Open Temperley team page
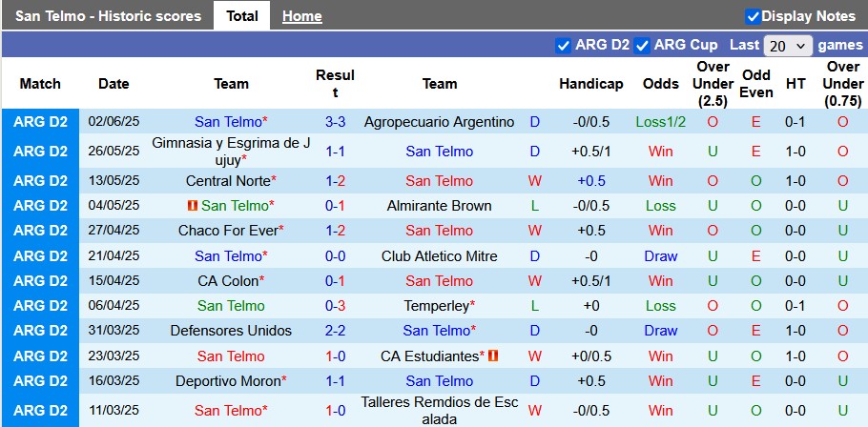Image resolution: width=868 pixels, height=427 pixels. click(436, 306)
